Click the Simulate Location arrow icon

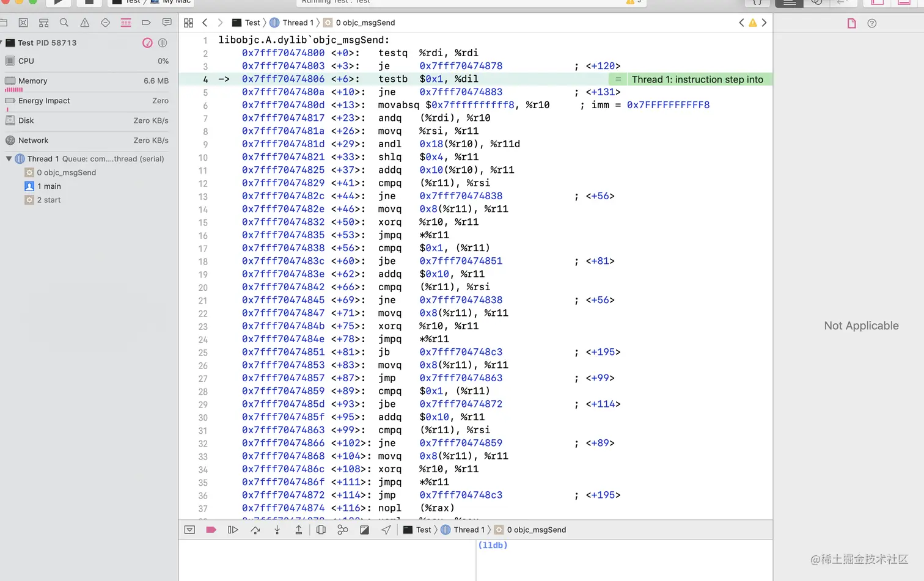386,530
